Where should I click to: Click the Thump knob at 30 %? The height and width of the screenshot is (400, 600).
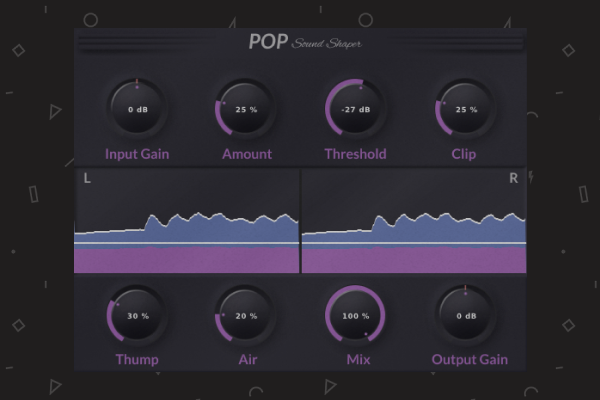[137, 315]
